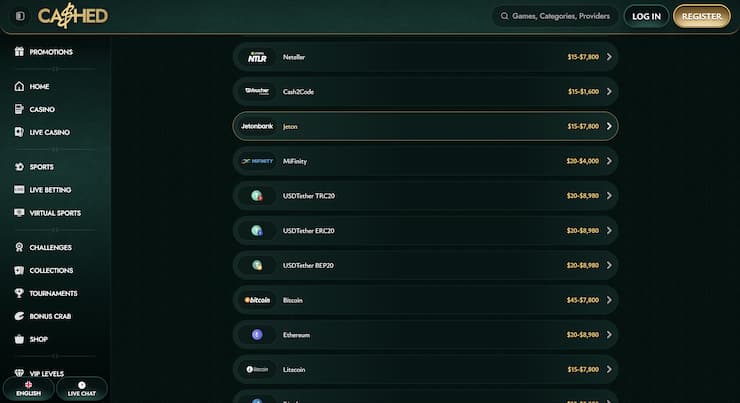Change language with the English button
The image size is (740, 403).
point(28,389)
